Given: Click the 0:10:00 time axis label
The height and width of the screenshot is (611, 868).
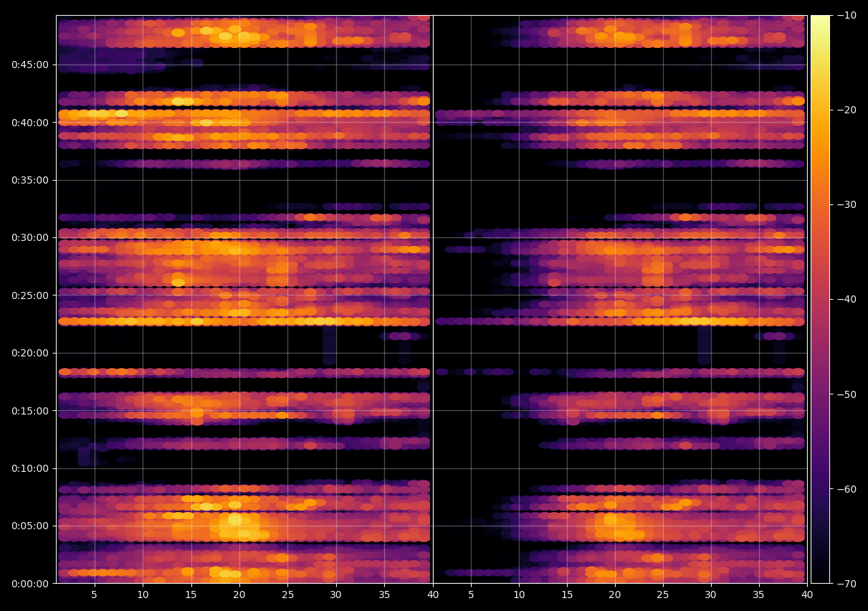Looking at the screenshot, I should 30,468.
